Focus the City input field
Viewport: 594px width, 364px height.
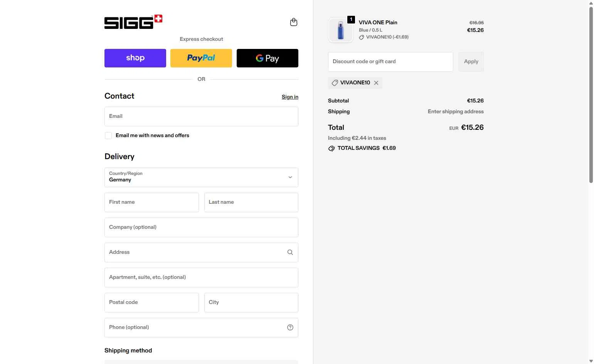click(251, 302)
